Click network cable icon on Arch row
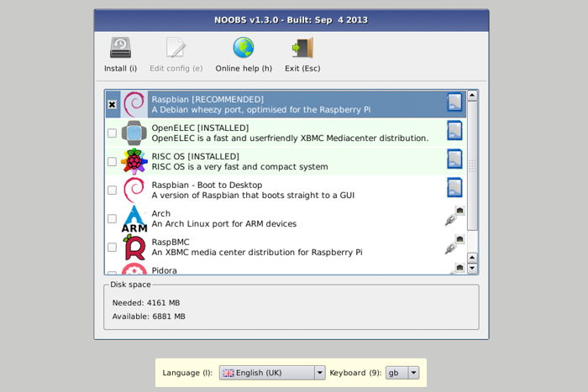 pyautogui.click(x=455, y=216)
